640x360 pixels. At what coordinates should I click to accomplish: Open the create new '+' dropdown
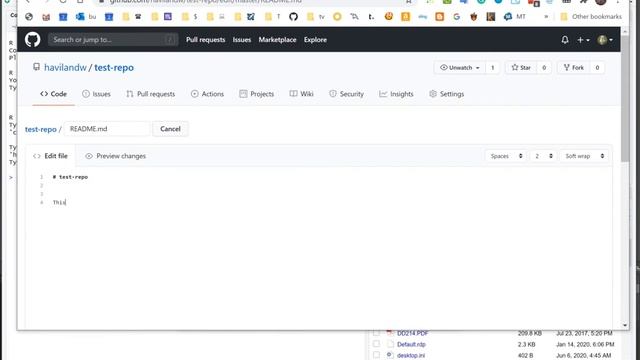583,40
